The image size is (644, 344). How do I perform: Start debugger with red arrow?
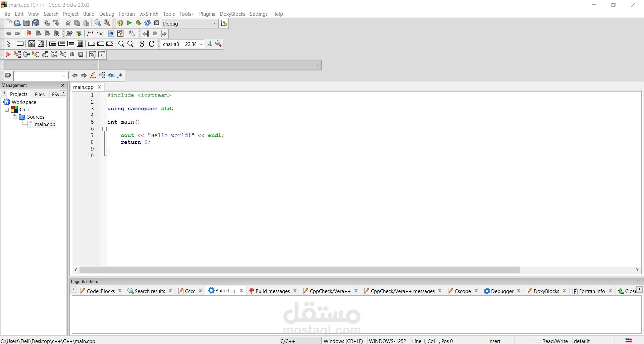click(8, 54)
